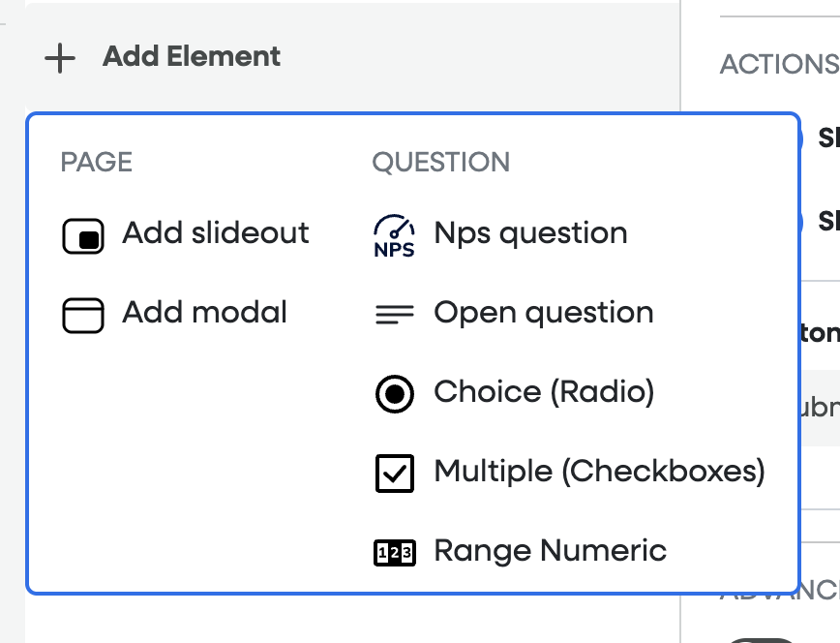840x643 pixels.
Task: Click the Choice radio bullet icon
Action: (x=394, y=394)
